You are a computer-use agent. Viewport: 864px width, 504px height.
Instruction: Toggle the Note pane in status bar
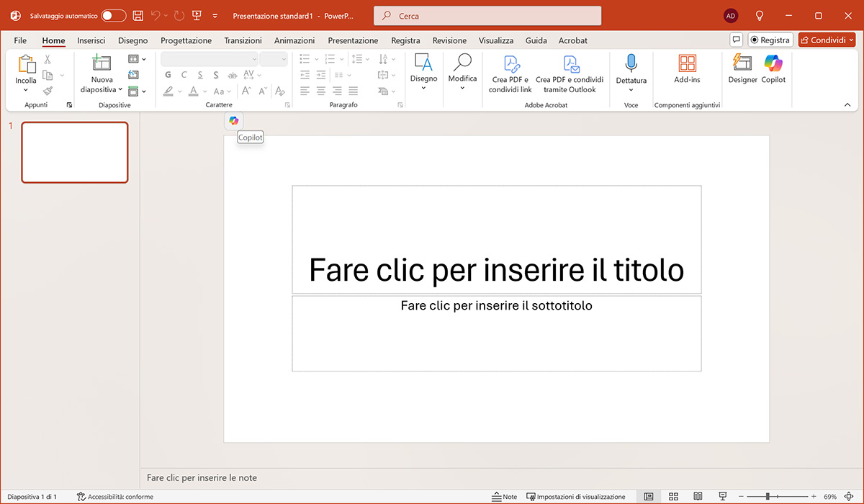505,497
